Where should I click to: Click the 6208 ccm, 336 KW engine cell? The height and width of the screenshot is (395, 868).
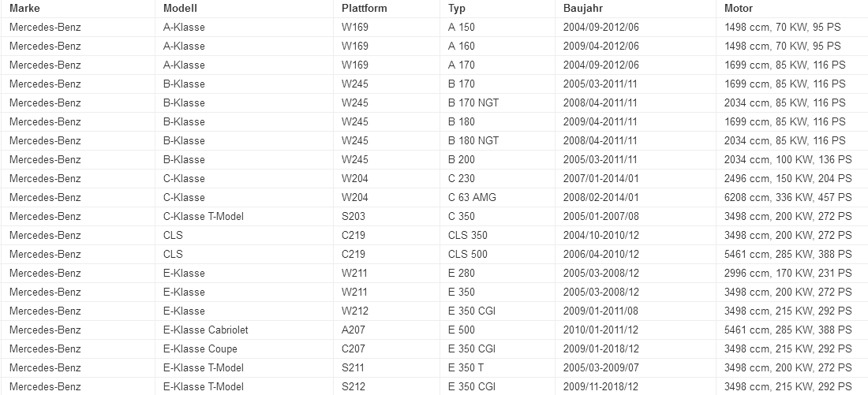(788, 197)
